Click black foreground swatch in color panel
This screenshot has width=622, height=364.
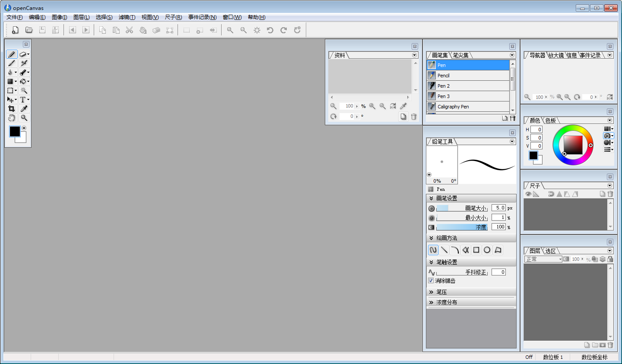click(x=533, y=155)
